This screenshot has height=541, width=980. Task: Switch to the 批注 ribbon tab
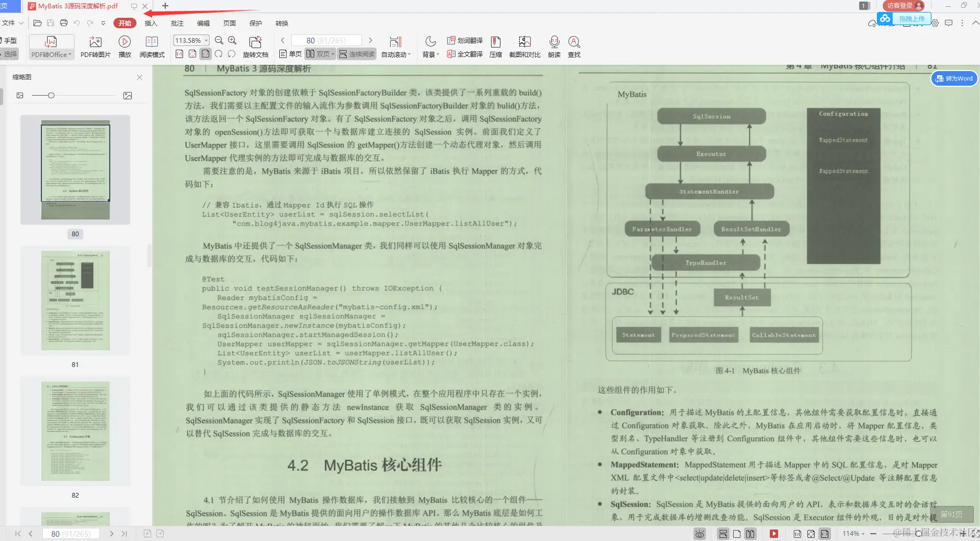point(177,23)
